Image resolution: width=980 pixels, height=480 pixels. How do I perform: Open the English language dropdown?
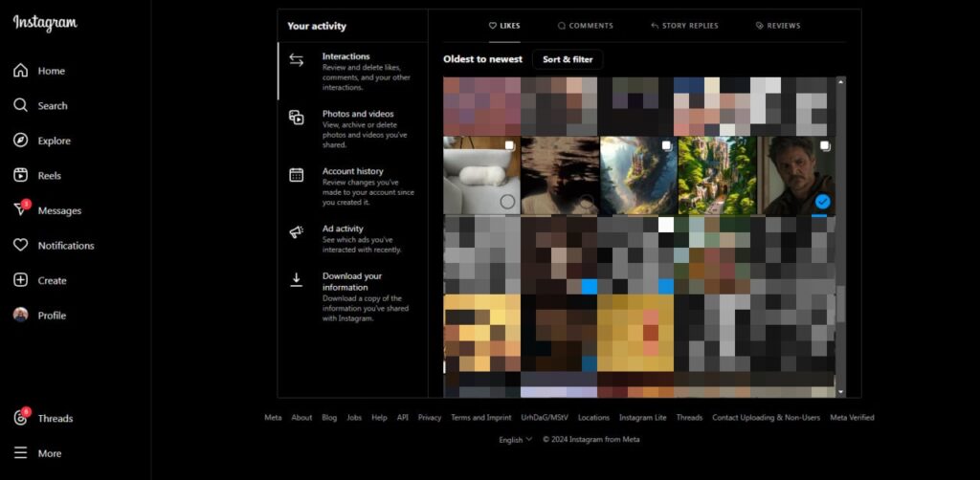click(515, 440)
